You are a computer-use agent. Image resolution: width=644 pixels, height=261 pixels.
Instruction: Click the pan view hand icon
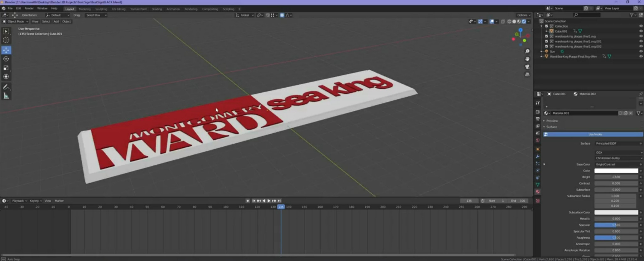point(527,59)
